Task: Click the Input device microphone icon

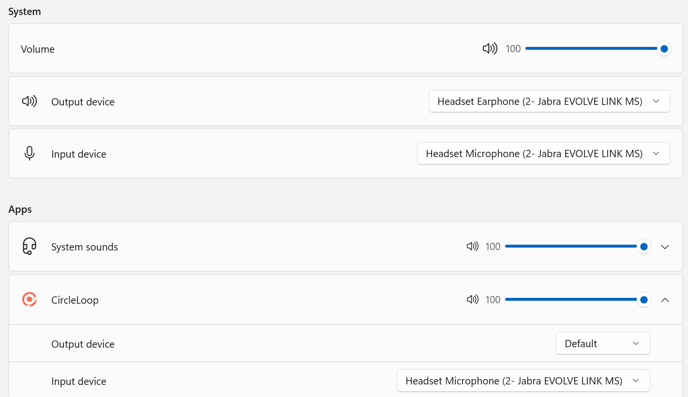Action: [29, 154]
